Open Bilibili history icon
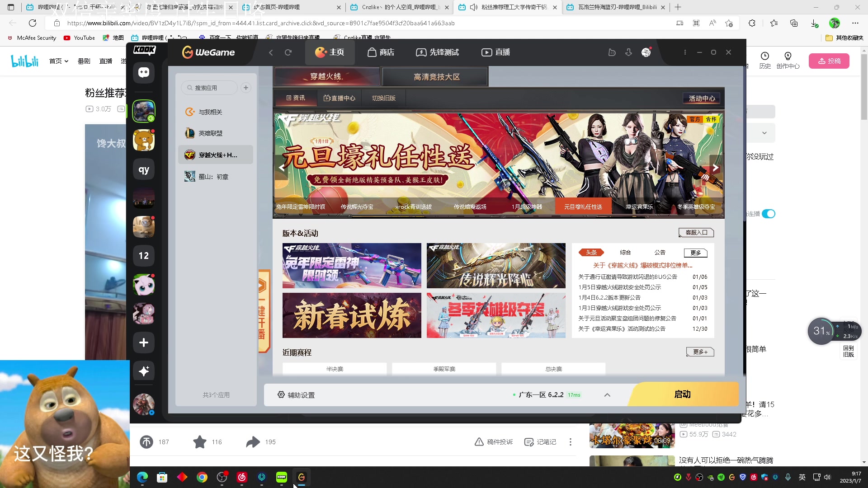 tap(765, 60)
